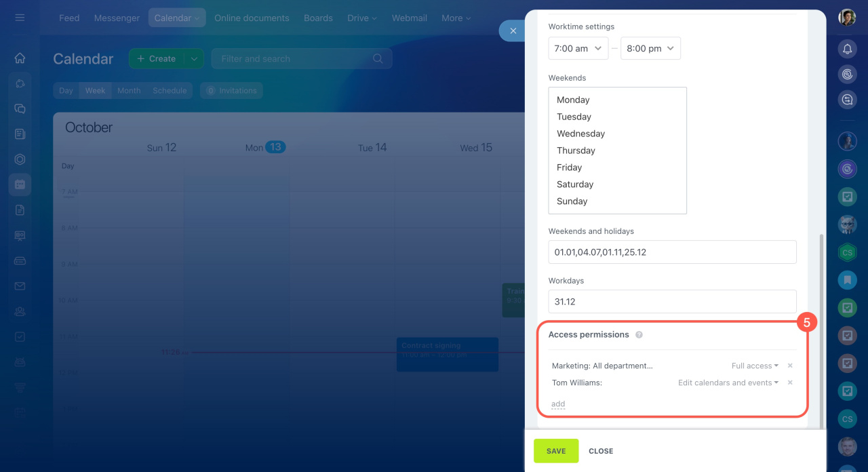Remove Tom Williams permission entry
The image size is (868, 472).
tap(790, 383)
